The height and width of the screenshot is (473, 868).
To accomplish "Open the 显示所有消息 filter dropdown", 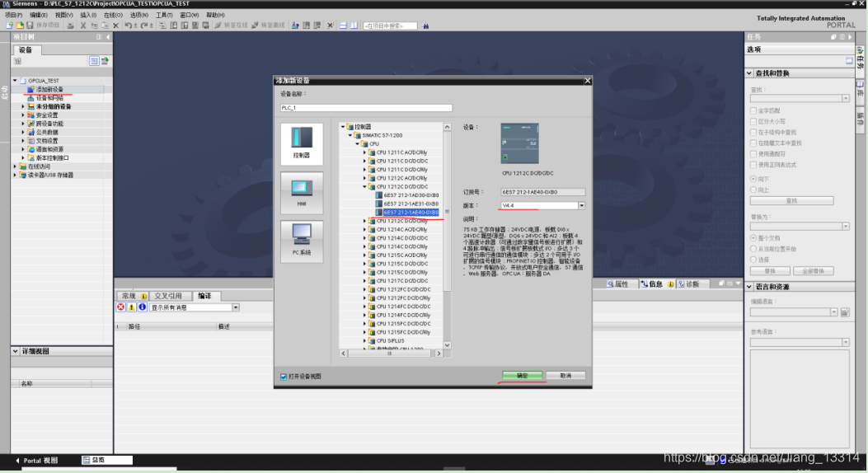I will point(236,307).
